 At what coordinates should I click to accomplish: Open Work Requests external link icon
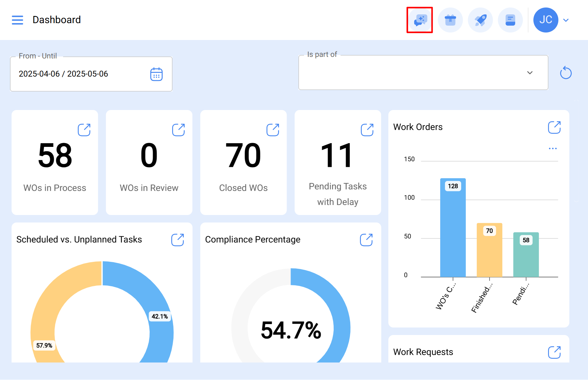coord(554,352)
